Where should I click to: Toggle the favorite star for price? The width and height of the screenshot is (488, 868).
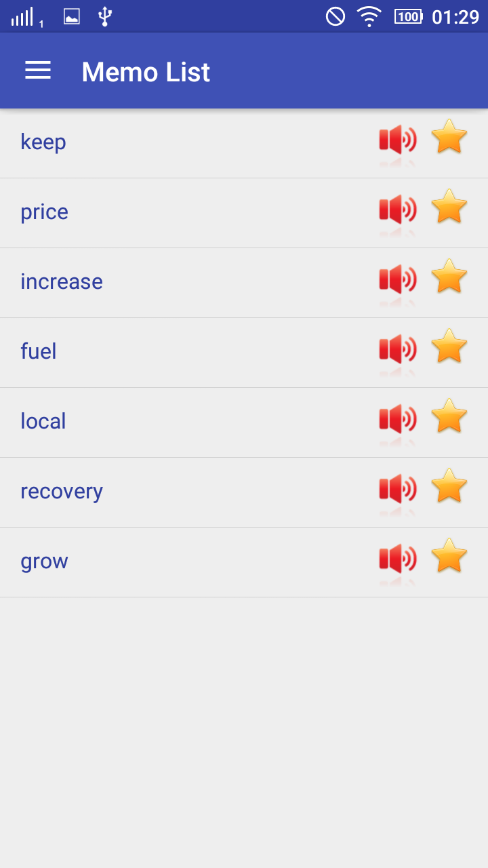tap(449, 207)
